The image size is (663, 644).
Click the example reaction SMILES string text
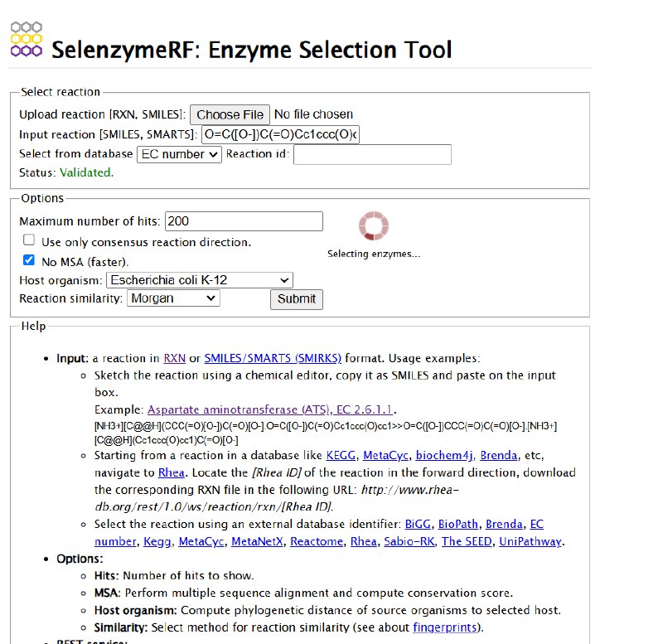tap(326, 433)
